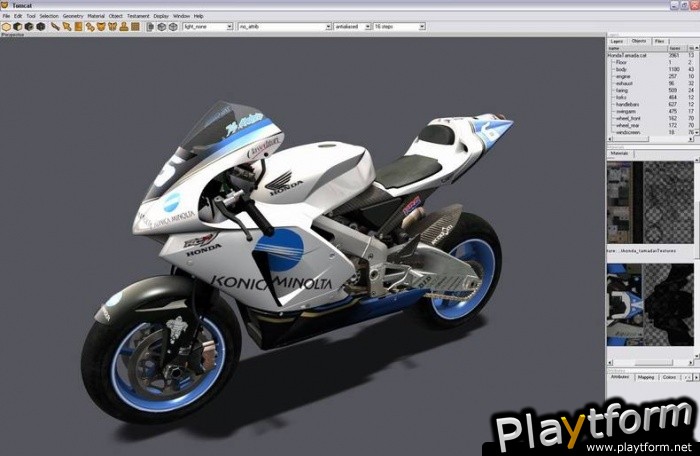Select the exhaust object in tree
Screen dimensions: 700x456
(624, 84)
